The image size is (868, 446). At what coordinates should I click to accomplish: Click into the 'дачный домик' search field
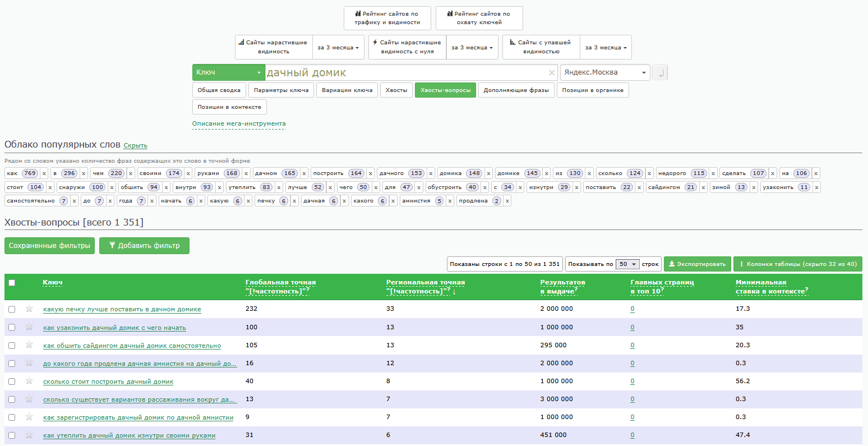tap(404, 72)
